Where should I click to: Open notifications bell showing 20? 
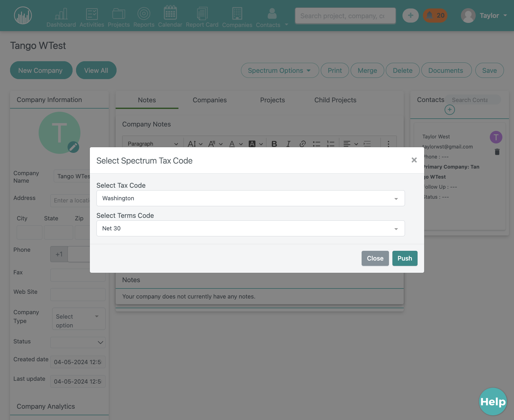pyautogui.click(x=435, y=15)
